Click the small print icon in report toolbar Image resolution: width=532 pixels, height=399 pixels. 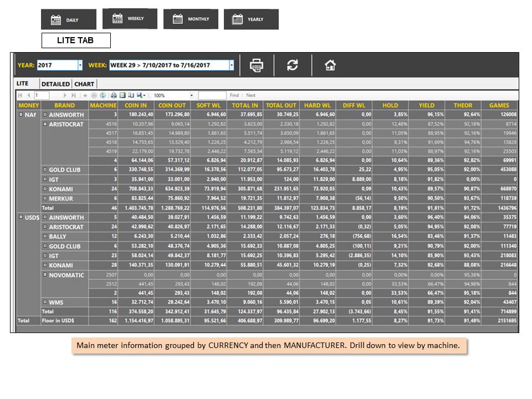pyautogui.click(x=114, y=95)
